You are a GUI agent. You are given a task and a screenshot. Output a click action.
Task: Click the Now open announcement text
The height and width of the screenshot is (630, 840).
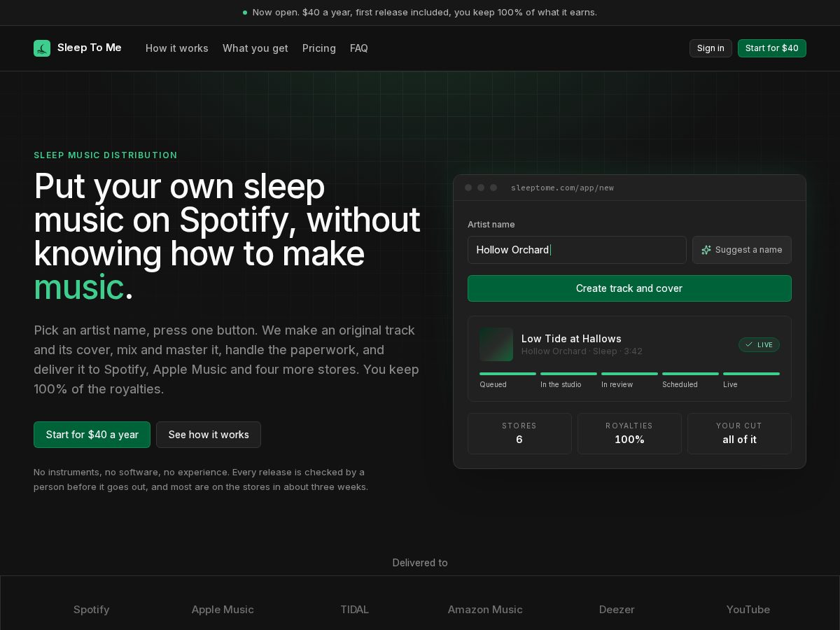pyautogui.click(x=425, y=13)
